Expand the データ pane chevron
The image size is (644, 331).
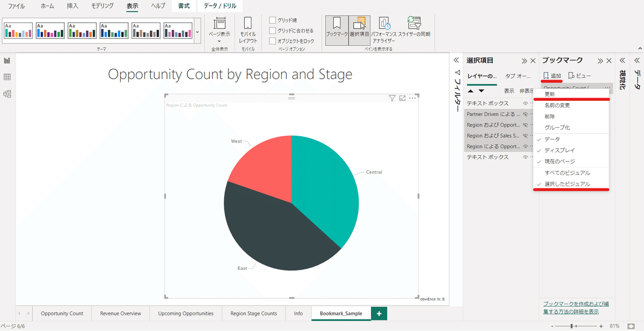pyautogui.click(x=637, y=61)
